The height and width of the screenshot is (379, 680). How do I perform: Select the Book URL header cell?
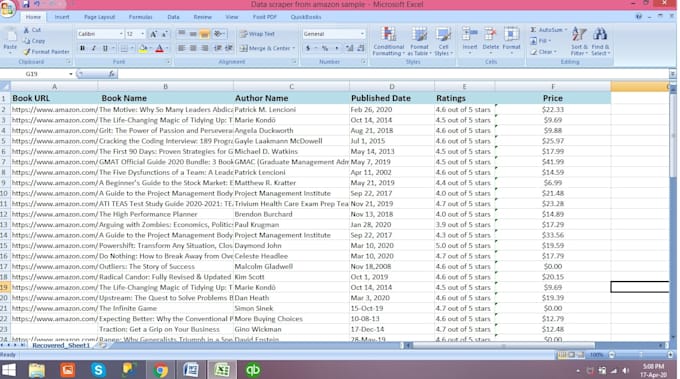(x=54, y=98)
